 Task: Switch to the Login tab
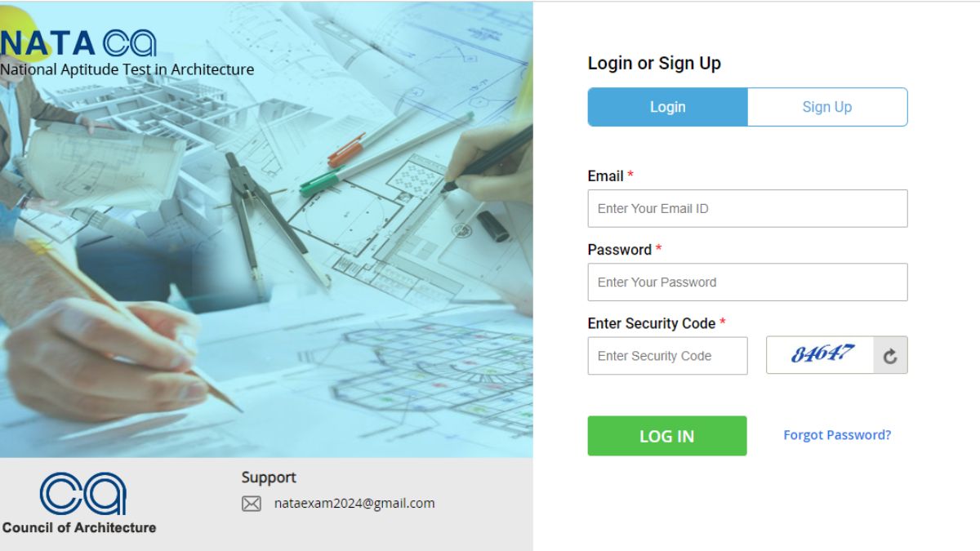coord(667,107)
